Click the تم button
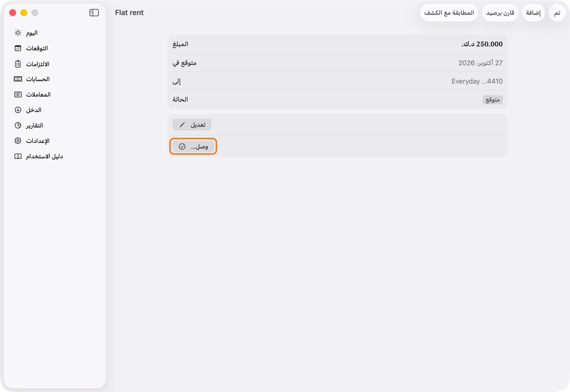Screen dimensions: 570x392 tap(557, 13)
